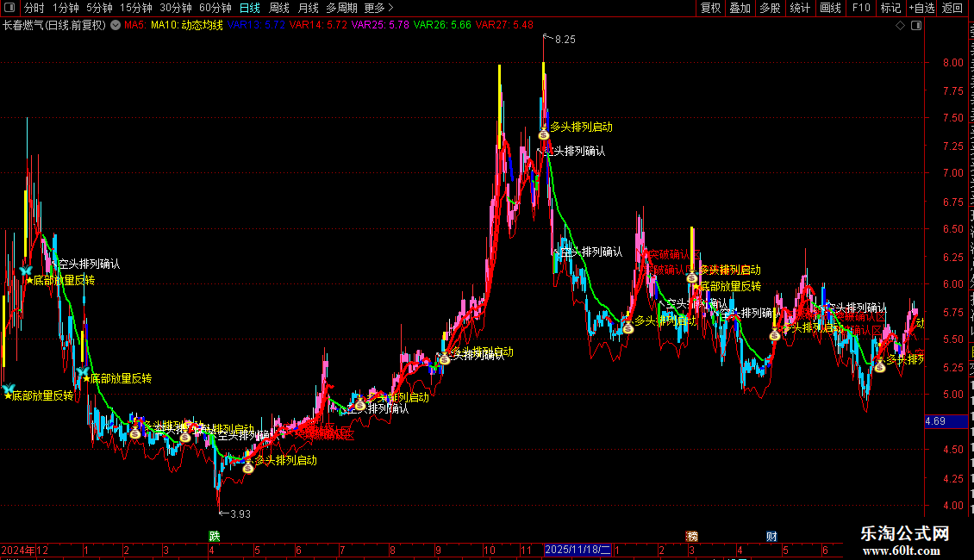Open the indicator dropdown next to 长春燃气 title
The width and height of the screenshot is (974, 560).
coord(116,26)
